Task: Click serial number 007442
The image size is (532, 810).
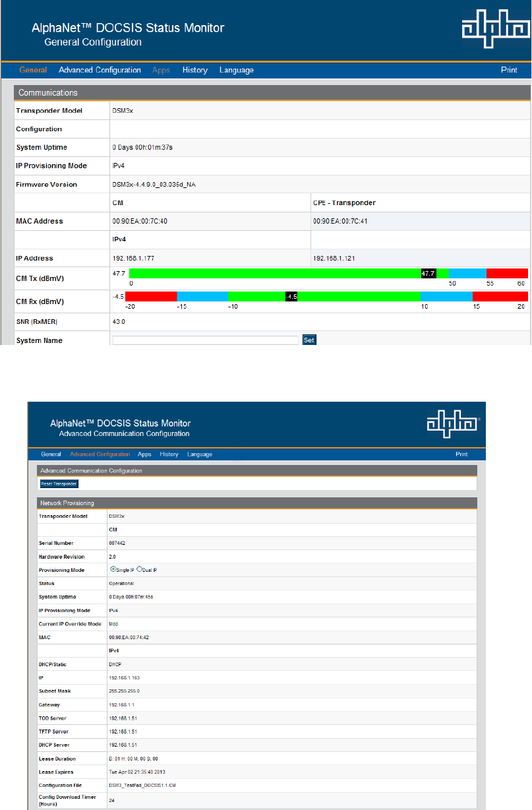Action: point(116,543)
